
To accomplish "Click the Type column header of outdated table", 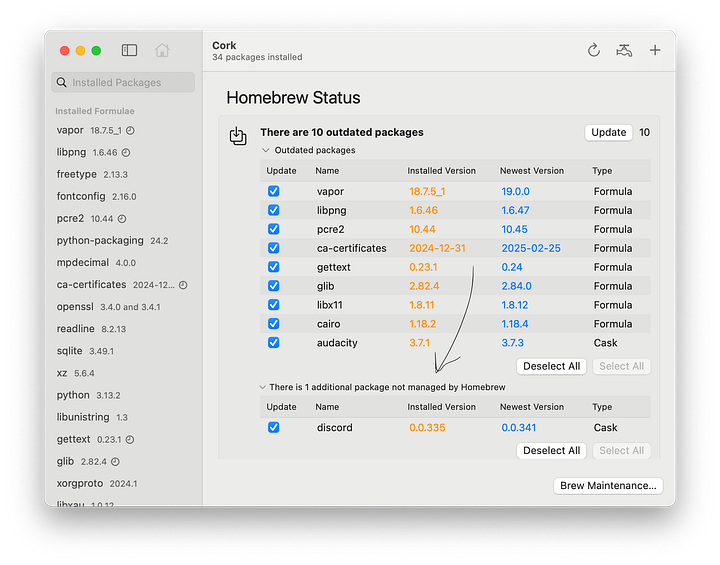I will pos(602,171).
